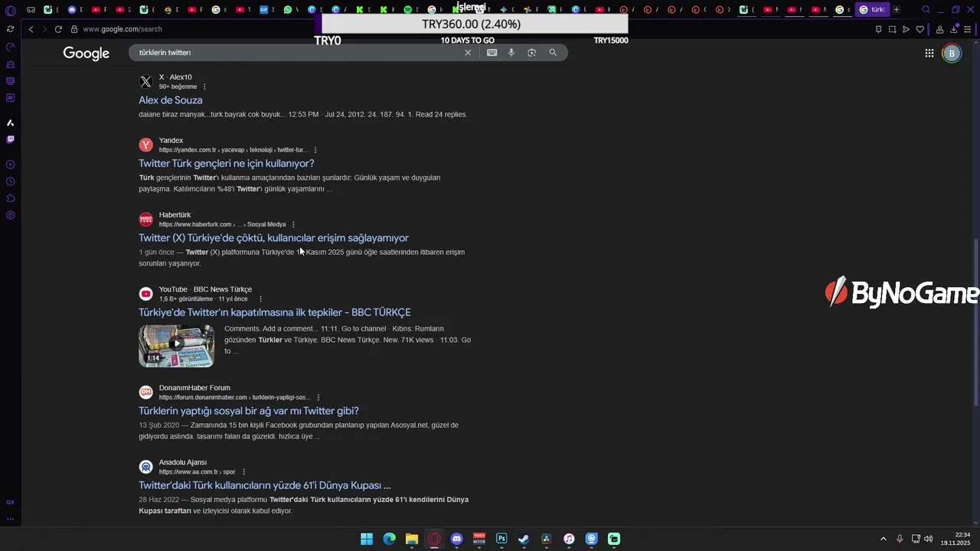
Task: Take snapshot with toolbar capture icon
Action: click(x=892, y=29)
